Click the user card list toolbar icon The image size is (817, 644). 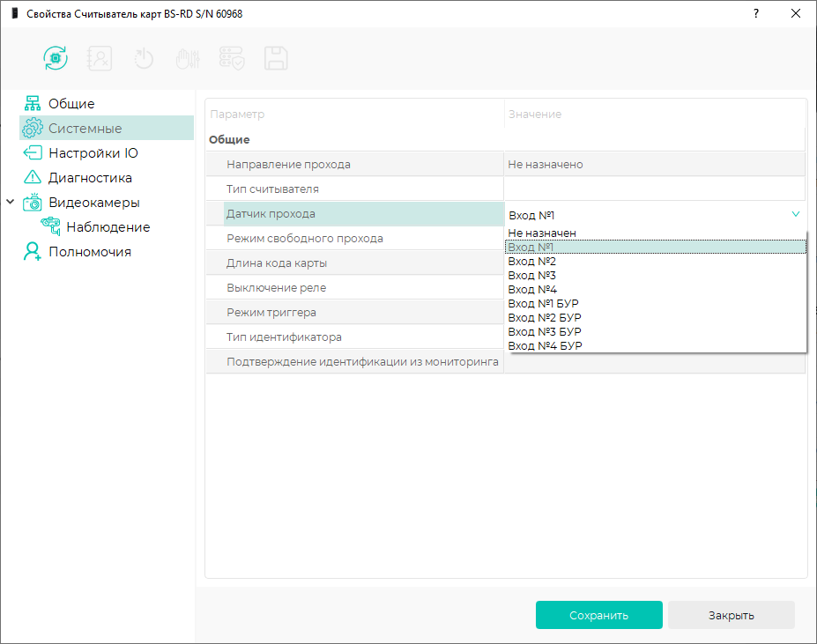[x=99, y=58]
